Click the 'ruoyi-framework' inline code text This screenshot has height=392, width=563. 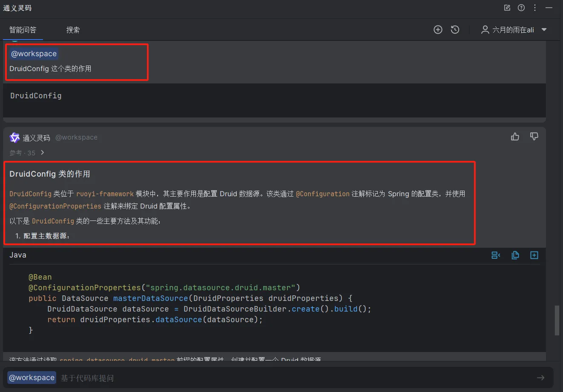pyautogui.click(x=105, y=194)
